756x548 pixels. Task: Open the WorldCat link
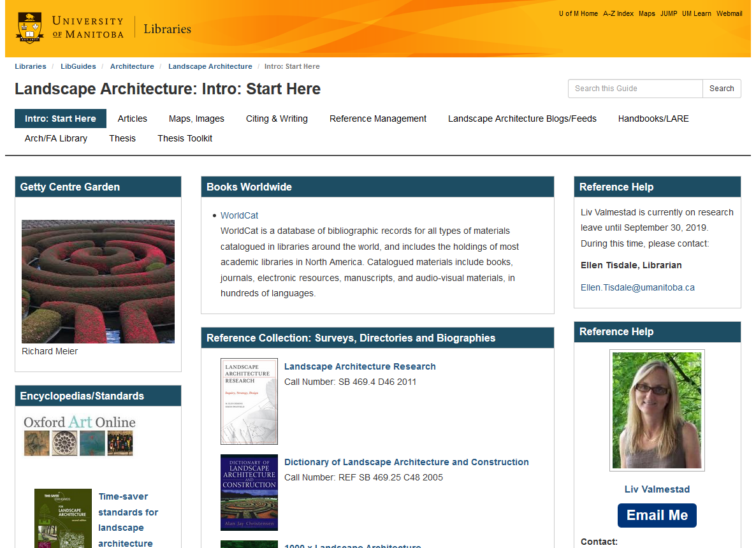click(x=239, y=215)
